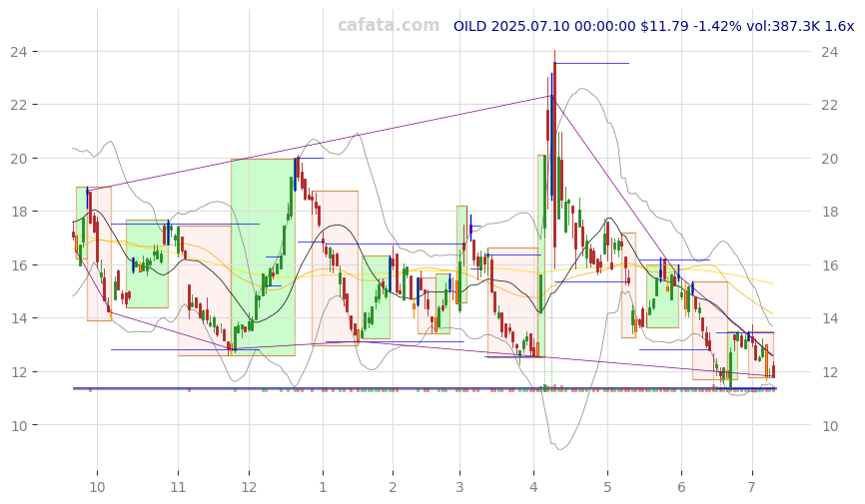The width and height of the screenshot is (865, 504).
Task: Click the vol:387.3K volume readout
Action: pyautogui.click(x=783, y=26)
